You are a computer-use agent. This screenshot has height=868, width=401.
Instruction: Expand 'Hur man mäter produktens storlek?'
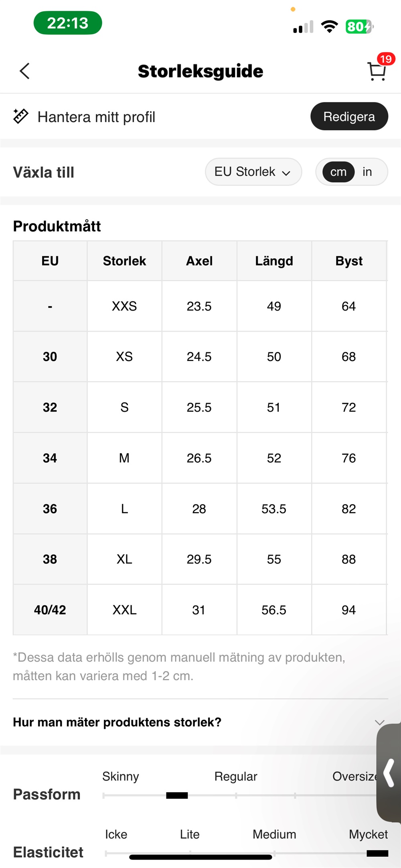pos(117,722)
